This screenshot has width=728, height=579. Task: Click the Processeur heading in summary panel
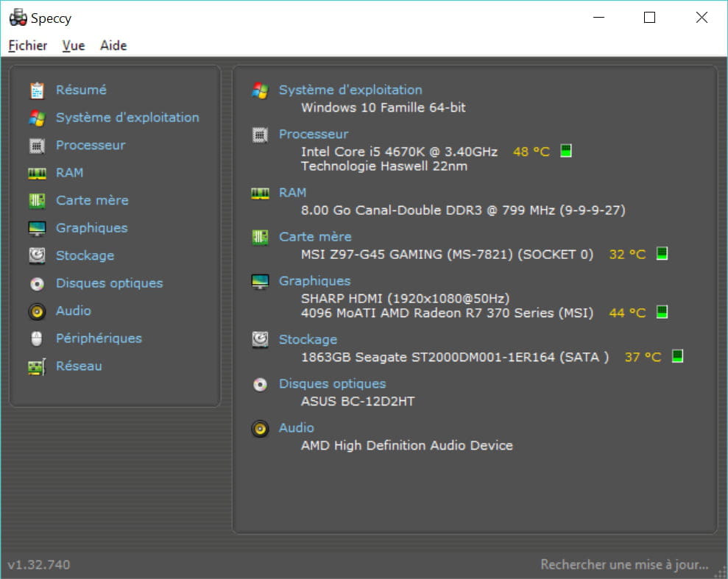[314, 134]
